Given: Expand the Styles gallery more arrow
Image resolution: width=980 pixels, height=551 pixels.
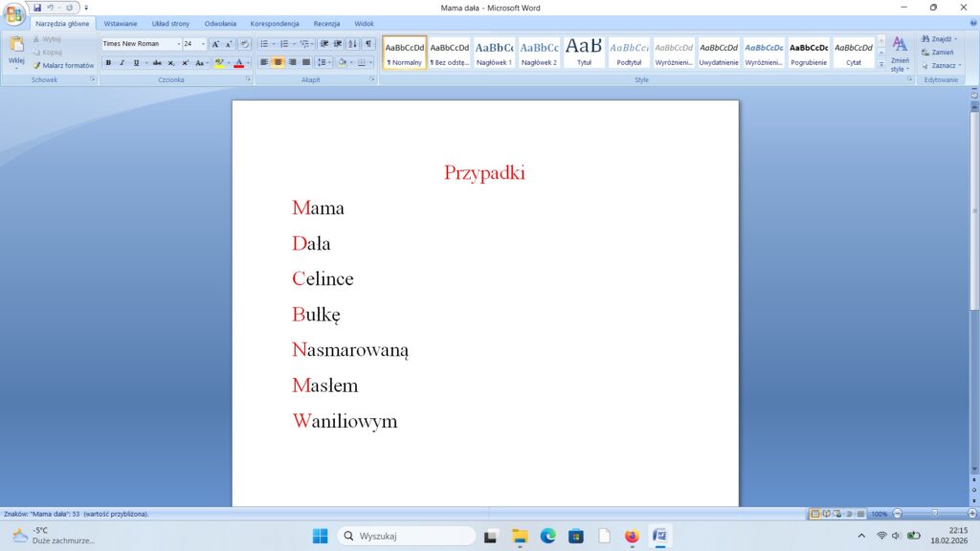Looking at the screenshot, I should (x=881, y=63).
